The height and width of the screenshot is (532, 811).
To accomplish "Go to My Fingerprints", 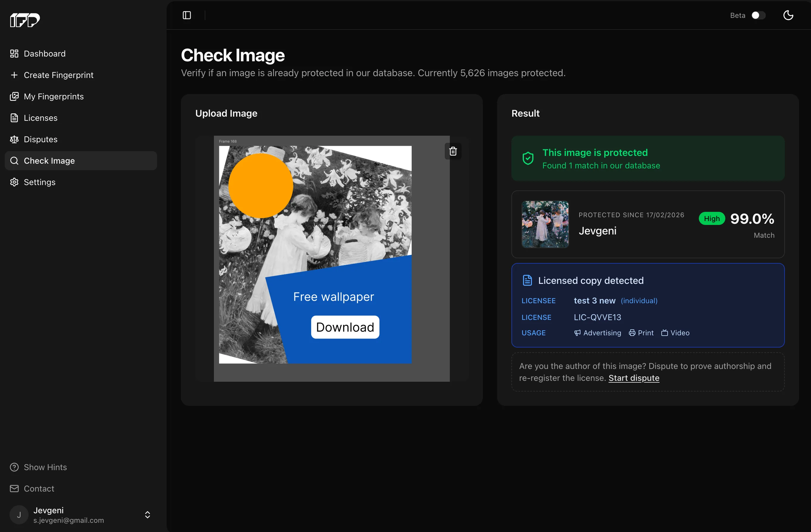I will pos(81,96).
